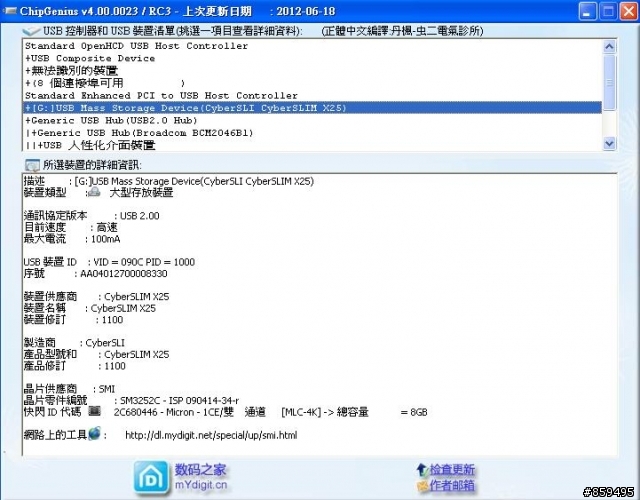
Task: Open the 数码之家 mYdigit.cn link
Action: click(201, 477)
